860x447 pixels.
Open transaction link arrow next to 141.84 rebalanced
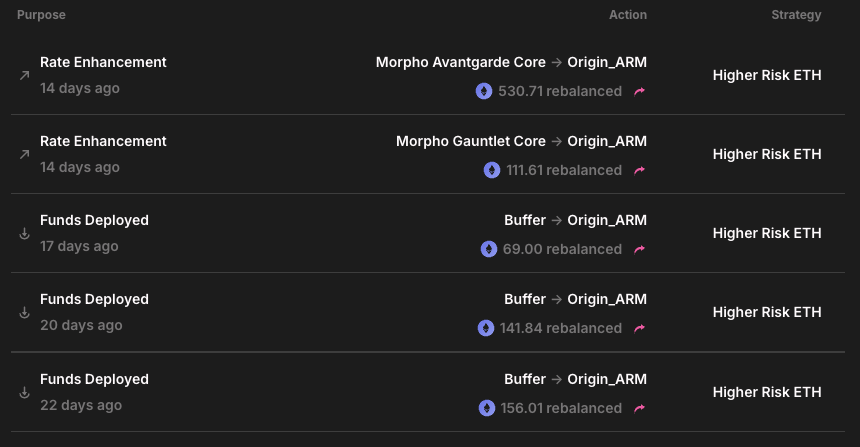pyautogui.click(x=640, y=328)
